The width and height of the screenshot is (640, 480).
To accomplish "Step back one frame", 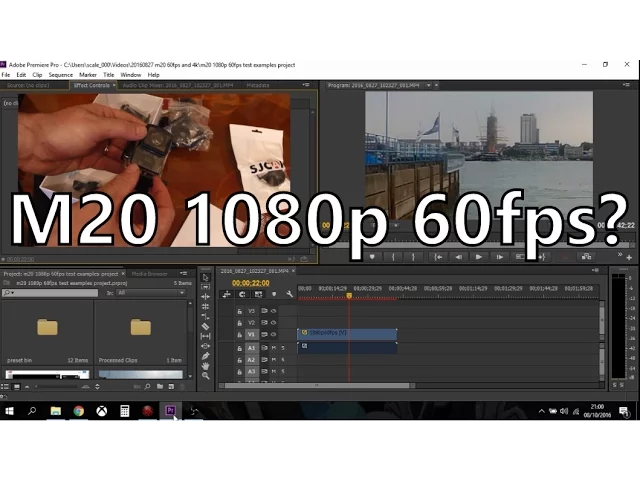I will point(458,257).
